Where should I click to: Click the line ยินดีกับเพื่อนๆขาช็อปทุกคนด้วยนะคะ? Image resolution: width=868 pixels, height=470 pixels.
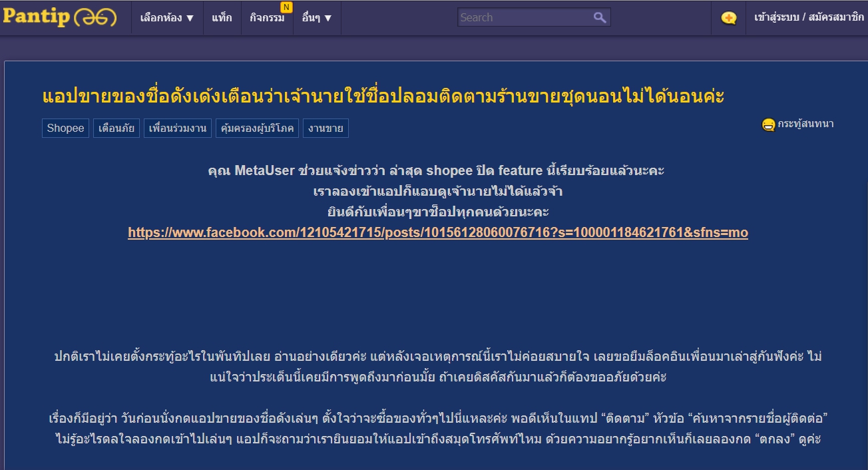[438, 212]
